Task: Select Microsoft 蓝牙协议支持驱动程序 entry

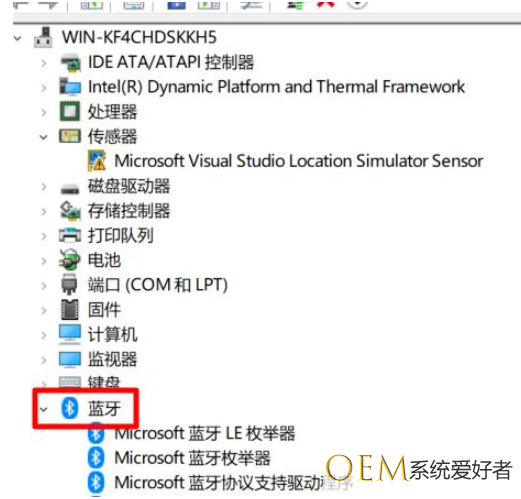Action: pos(233,483)
